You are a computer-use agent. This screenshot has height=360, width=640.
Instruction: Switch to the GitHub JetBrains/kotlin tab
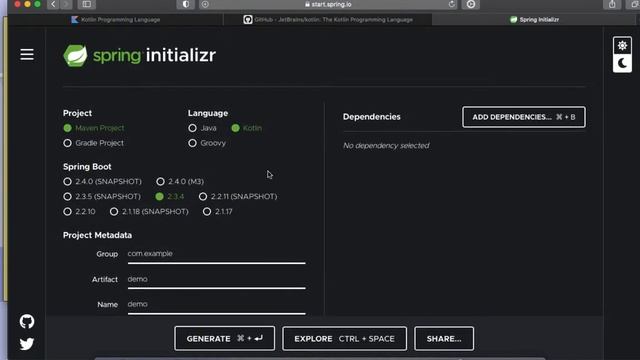tap(328, 20)
